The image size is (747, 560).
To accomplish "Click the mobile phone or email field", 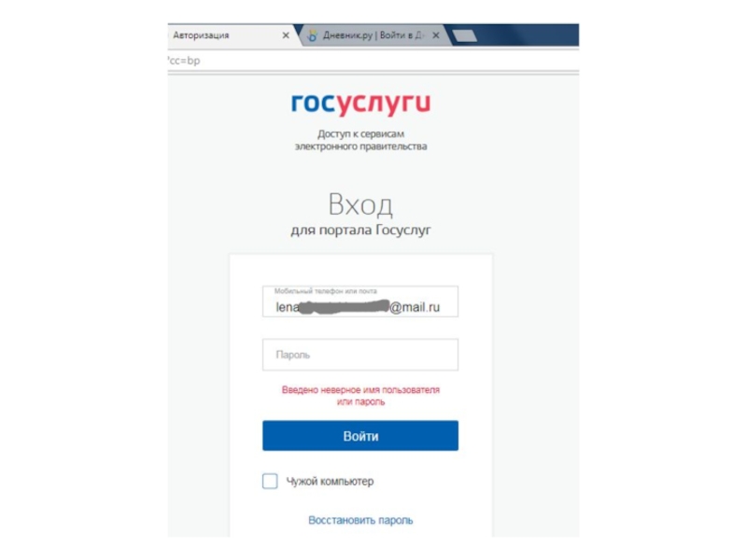I will coord(360,301).
